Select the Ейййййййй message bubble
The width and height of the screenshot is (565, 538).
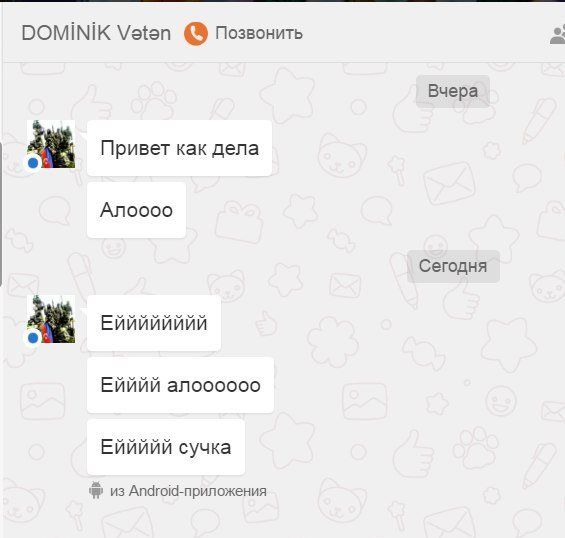(154, 323)
